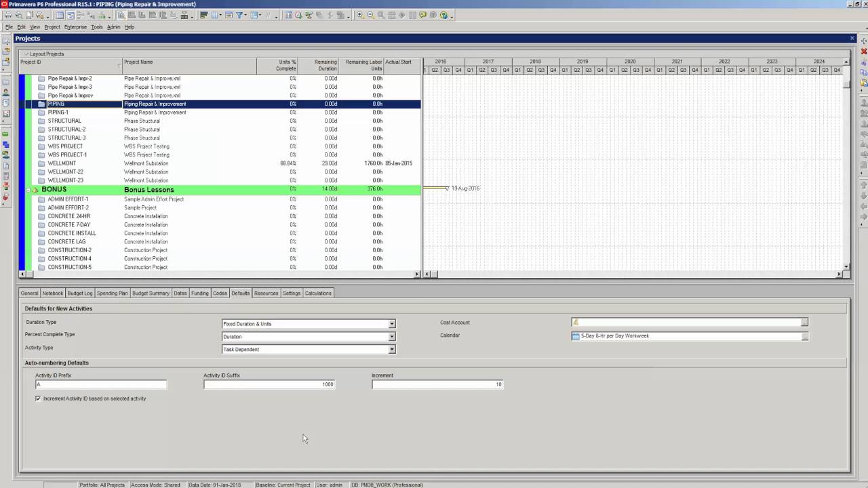Click the folder icon beside WELLMONT row
Viewport: 868px width, 488px height.
click(x=41, y=163)
